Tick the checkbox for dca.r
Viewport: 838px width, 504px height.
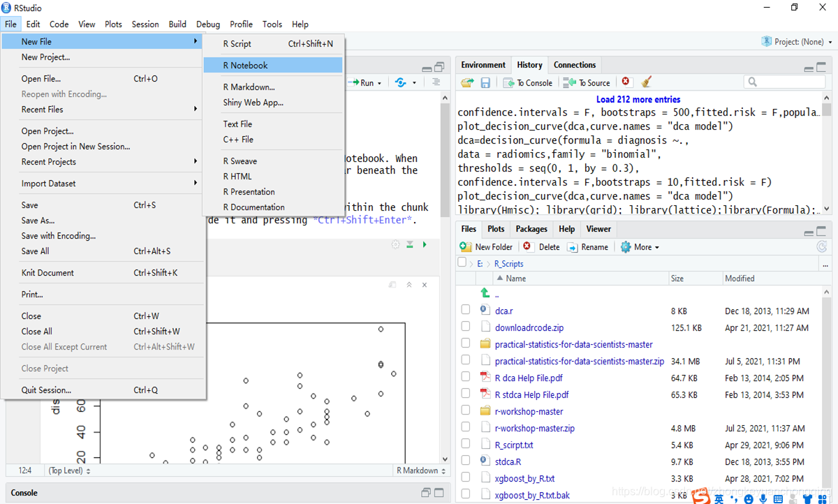[x=466, y=309]
